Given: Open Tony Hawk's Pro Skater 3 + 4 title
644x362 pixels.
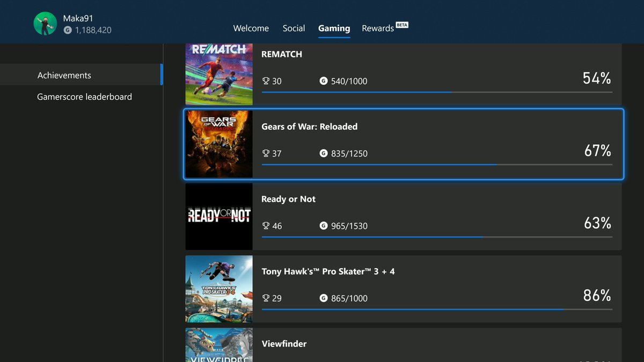Looking at the screenshot, I should click(x=328, y=271).
